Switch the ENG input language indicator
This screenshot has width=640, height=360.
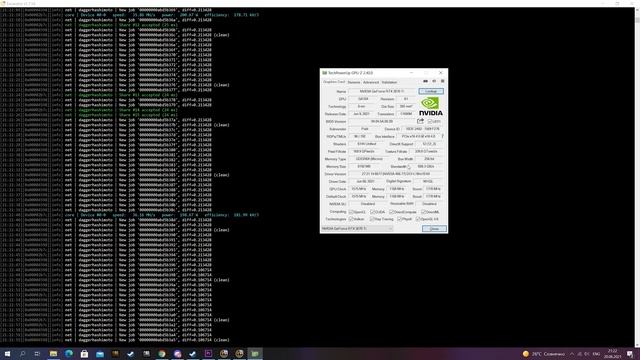pyautogui.click(x=596, y=354)
